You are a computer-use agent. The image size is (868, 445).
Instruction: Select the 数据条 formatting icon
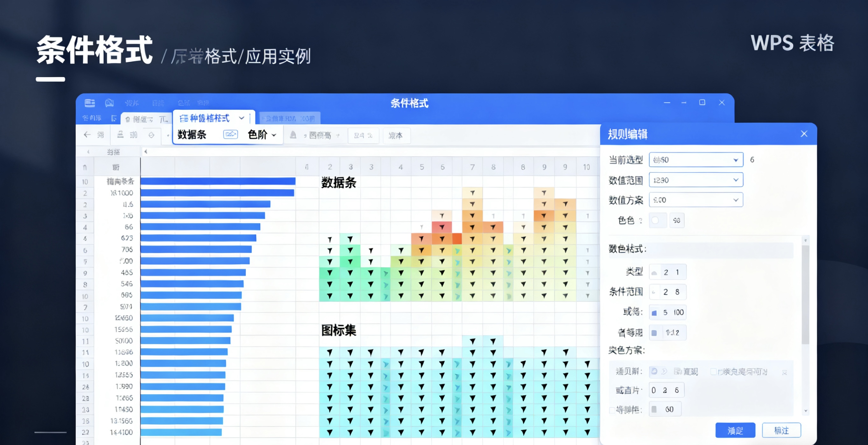pos(192,135)
